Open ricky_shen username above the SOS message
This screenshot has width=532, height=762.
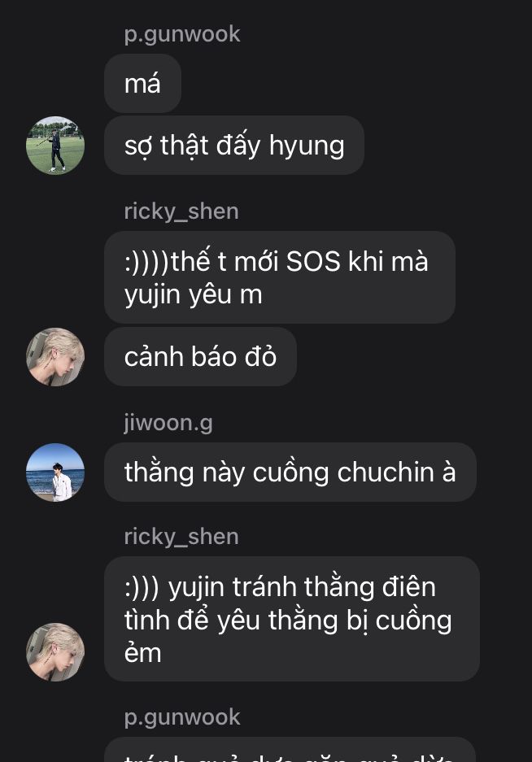(181, 212)
